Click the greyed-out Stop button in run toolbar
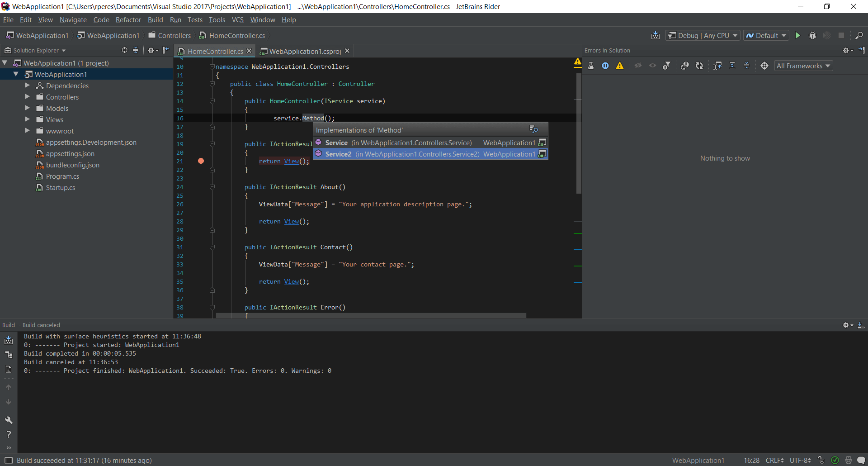This screenshot has width=868, height=466. coord(841,35)
